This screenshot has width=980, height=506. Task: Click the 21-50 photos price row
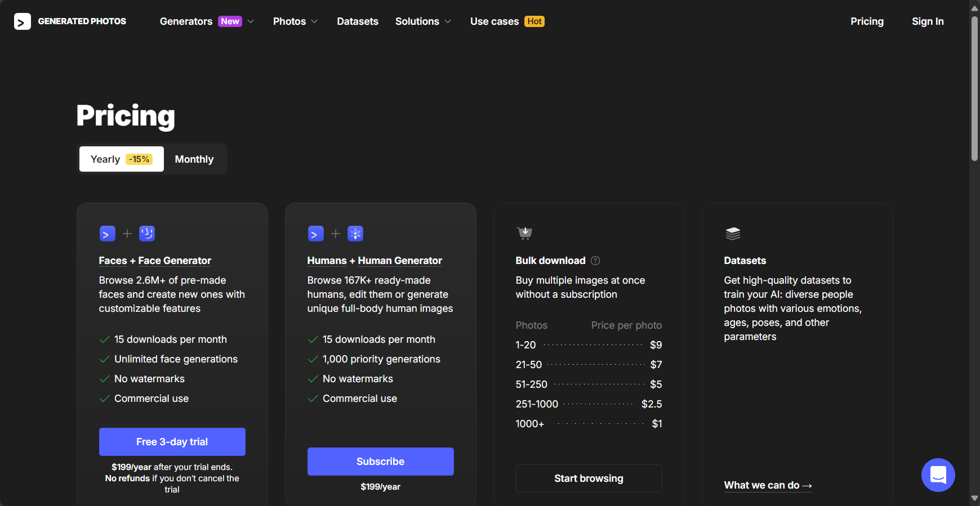pos(589,365)
